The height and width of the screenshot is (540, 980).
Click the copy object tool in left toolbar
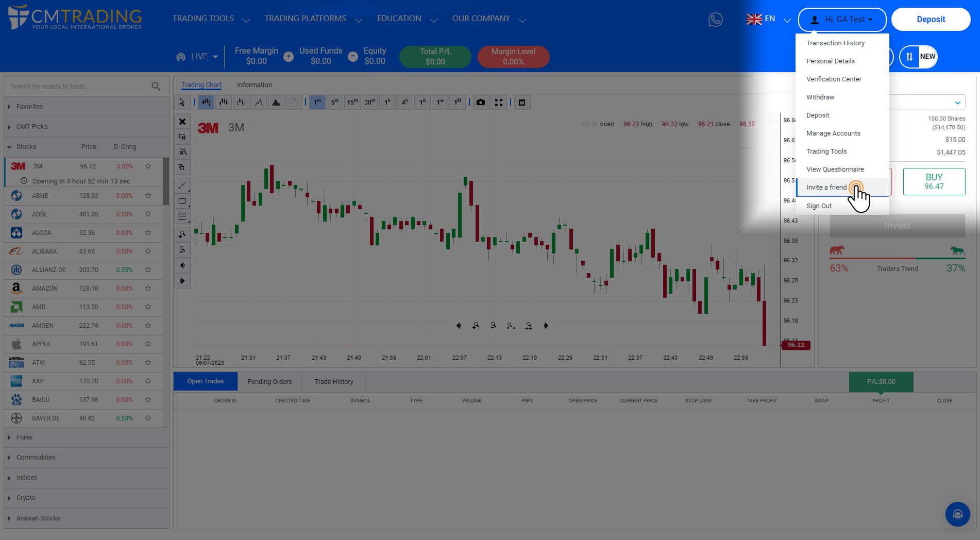pyautogui.click(x=182, y=167)
